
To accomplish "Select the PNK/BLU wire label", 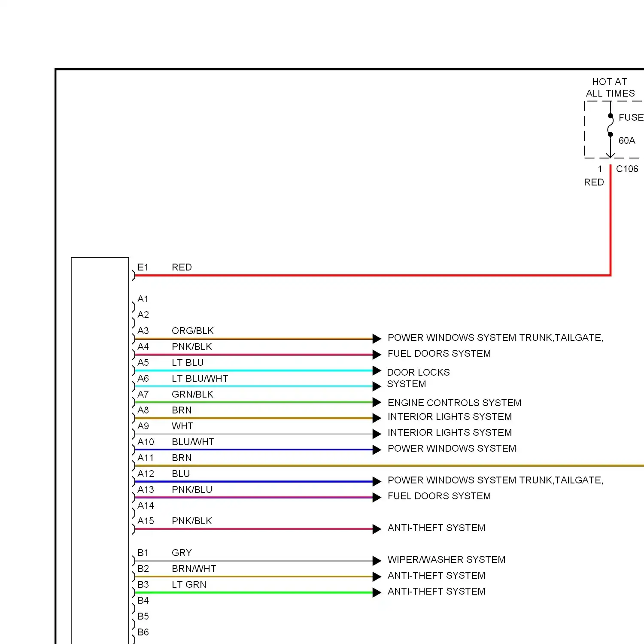I will (192, 489).
